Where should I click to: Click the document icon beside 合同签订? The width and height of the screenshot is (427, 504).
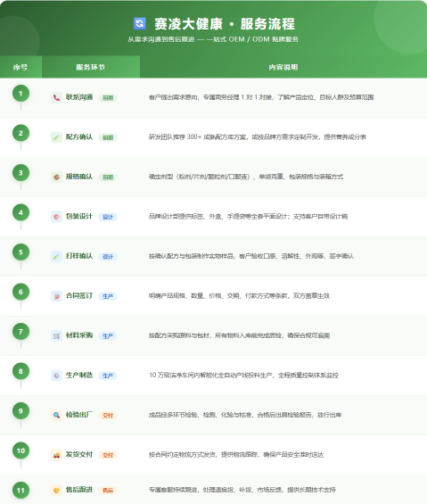pos(56,296)
